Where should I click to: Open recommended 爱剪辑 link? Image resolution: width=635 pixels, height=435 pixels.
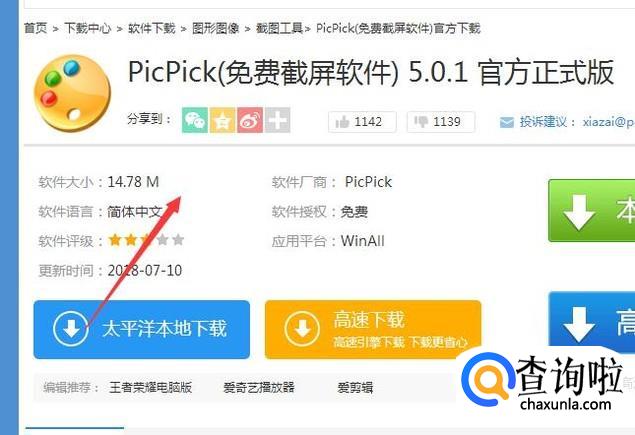[x=355, y=388]
